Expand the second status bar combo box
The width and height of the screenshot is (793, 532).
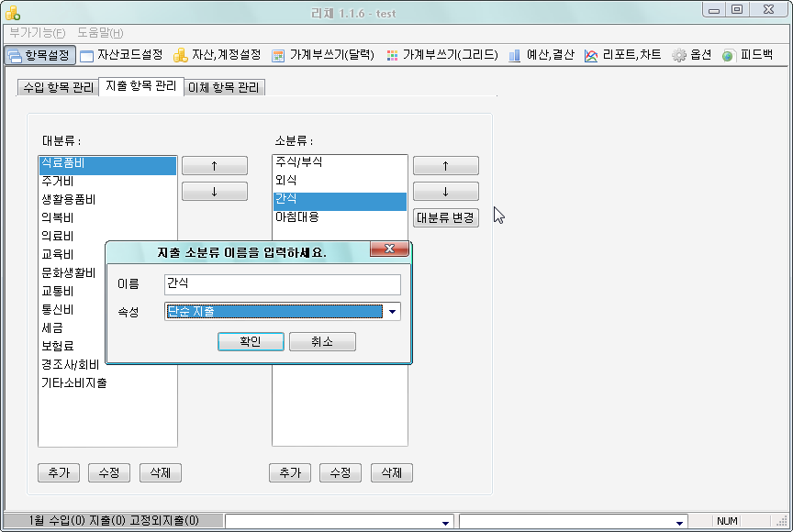tap(679, 522)
